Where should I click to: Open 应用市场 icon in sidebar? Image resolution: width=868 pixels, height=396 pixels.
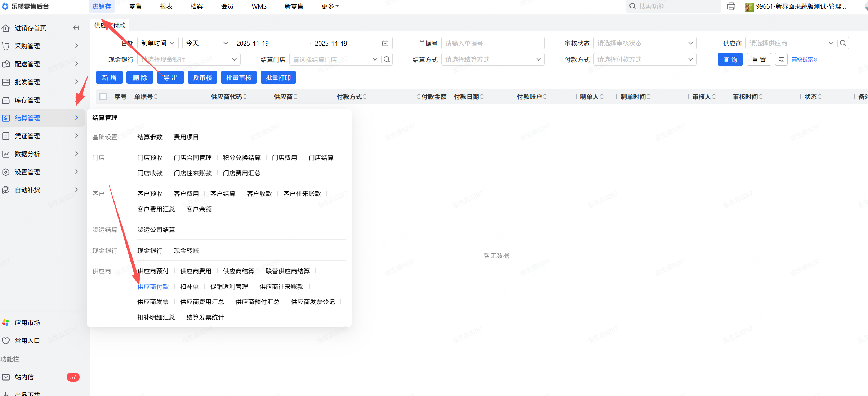[6, 322]
